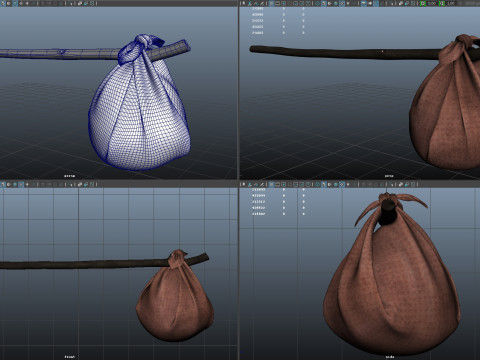Viewport: 480px width, 360px height.
Task: Click Select Camera in side view panel toolbar
Action: (243, 184)
